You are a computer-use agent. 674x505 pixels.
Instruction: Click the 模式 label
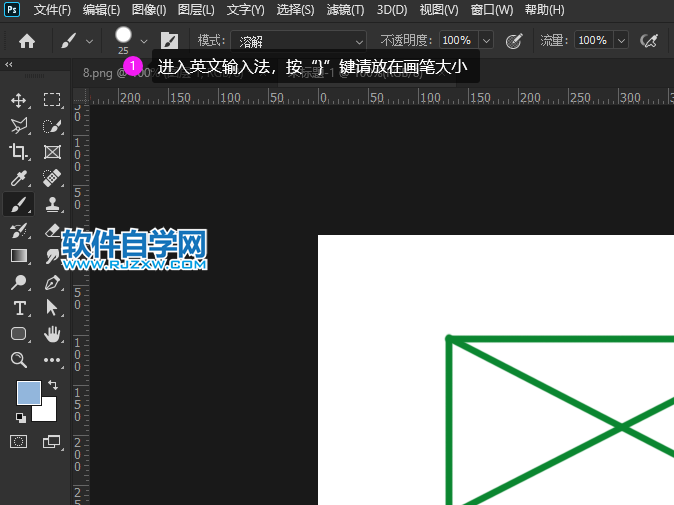pyautogui.click(x=211, y=41)
